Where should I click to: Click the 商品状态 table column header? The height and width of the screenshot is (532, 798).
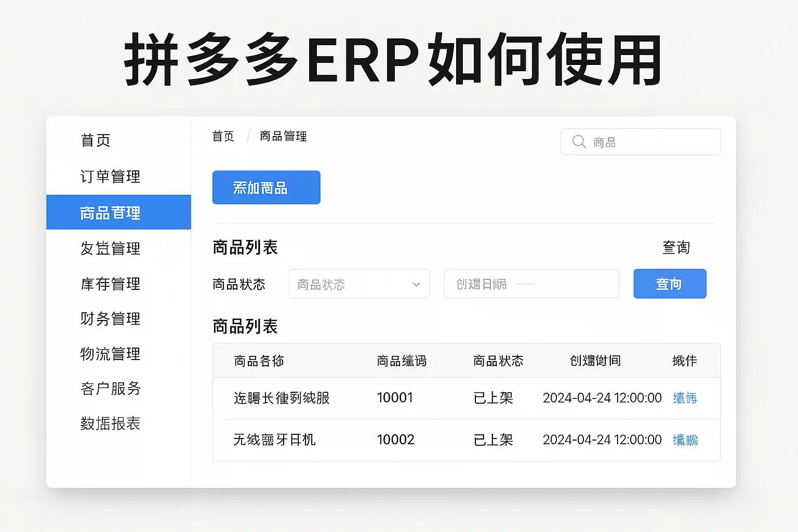[x=498, y=361]
